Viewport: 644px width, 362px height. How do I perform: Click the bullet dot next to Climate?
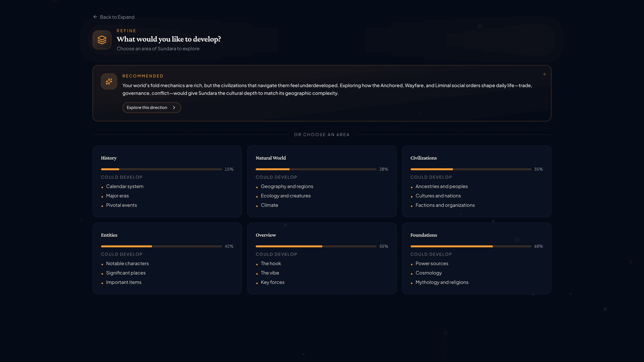pos(257,205)
